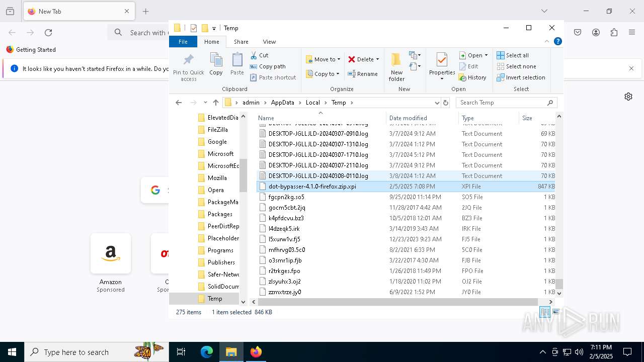Image resolution: width=644 pixels, height=362 pixels.
Task: Show hidden system tray icons
Action: pos(542,352)
